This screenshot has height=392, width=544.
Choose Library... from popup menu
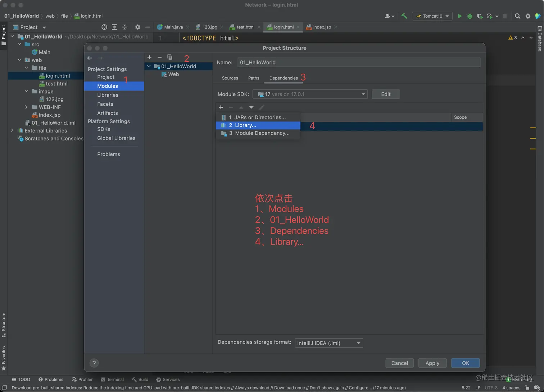[258, 125]
